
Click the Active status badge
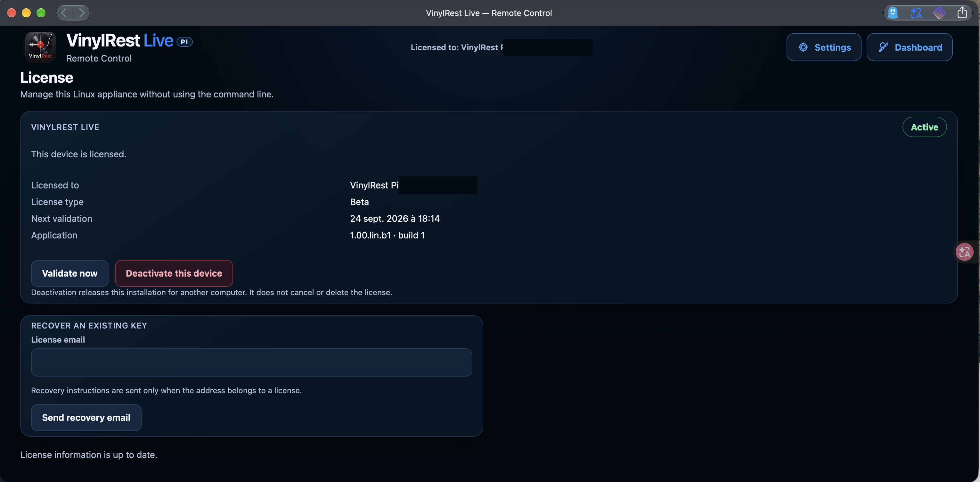925,127
